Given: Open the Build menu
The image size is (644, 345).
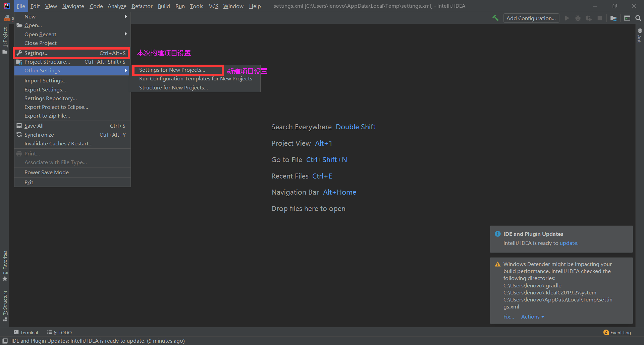Looking at the screenshot, I should [x=164, y=6].
